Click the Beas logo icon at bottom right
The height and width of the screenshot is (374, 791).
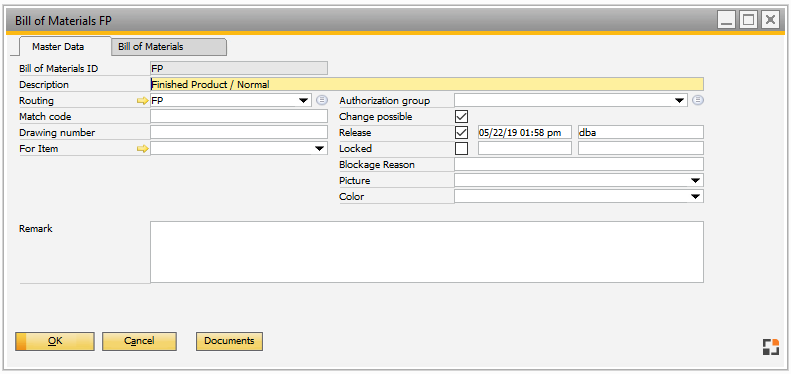[770, 347]
